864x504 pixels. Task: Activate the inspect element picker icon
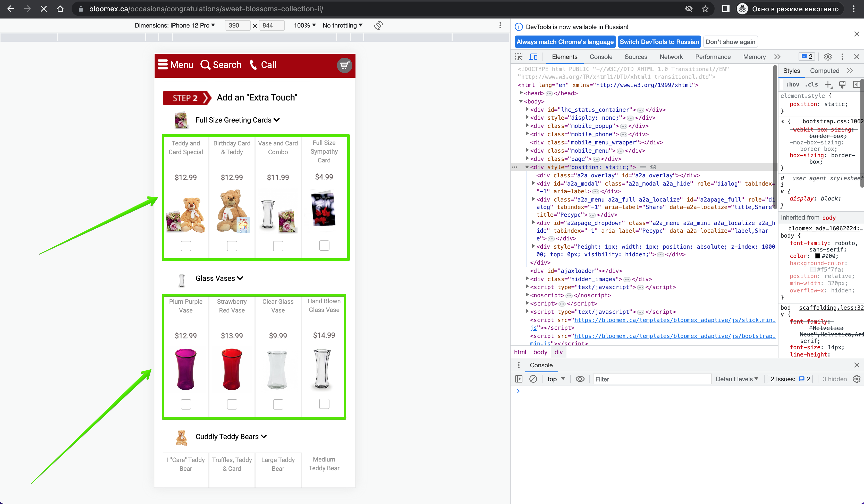(x=519, y=57)
